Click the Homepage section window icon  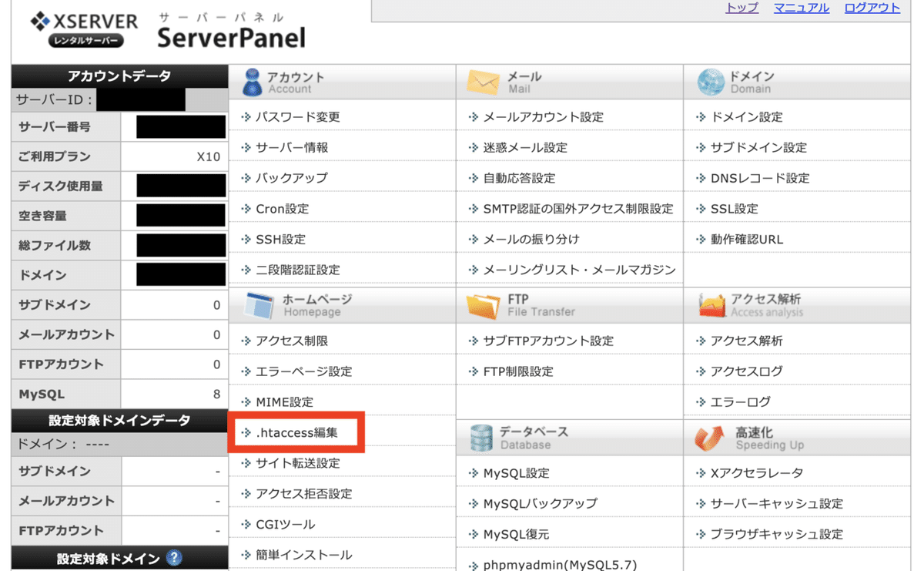[x=259, y=305]
